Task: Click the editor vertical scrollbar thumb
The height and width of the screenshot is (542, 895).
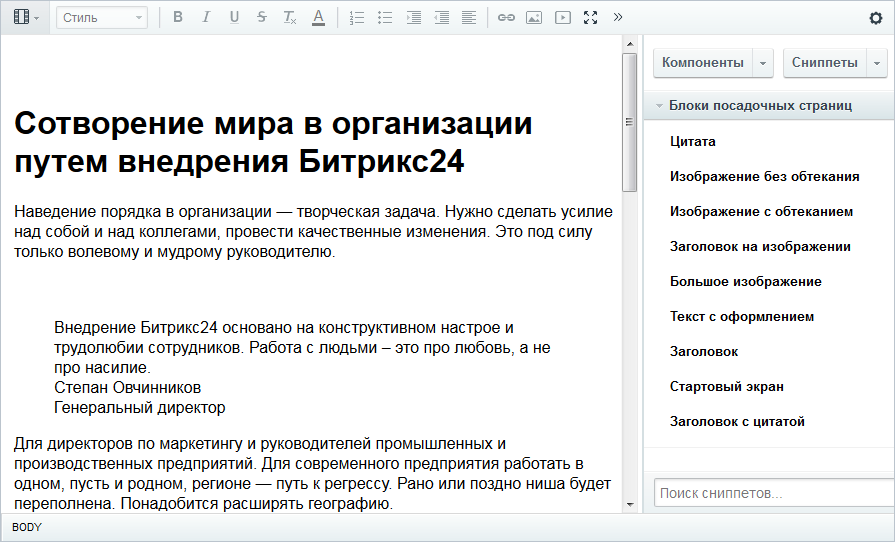Action: click(x=630, y=123)
